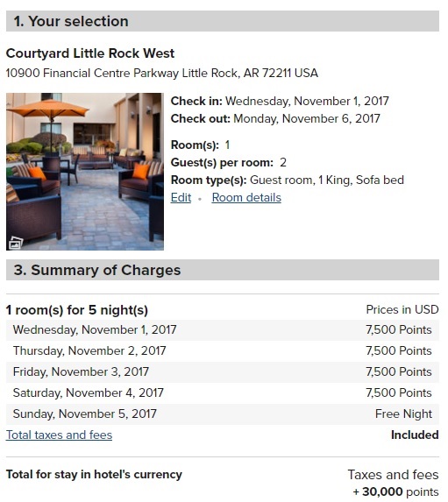Click the Check in date text

coord(307,101)
